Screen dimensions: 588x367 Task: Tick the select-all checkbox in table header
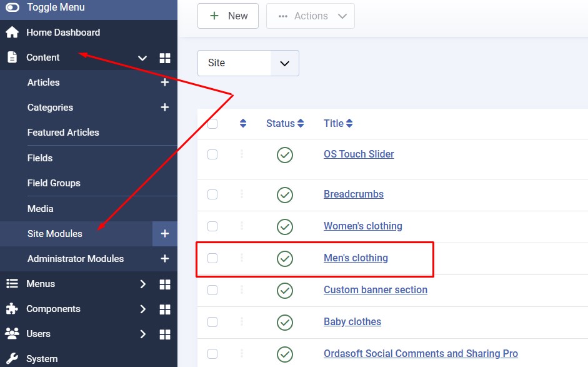[x=212, y=124]
